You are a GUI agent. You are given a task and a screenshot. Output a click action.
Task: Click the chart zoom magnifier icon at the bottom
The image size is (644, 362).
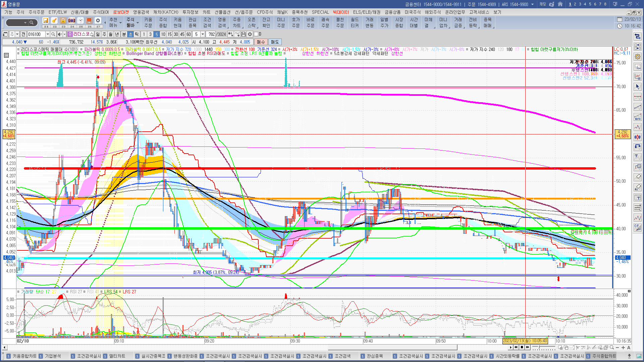coord(612,348)
